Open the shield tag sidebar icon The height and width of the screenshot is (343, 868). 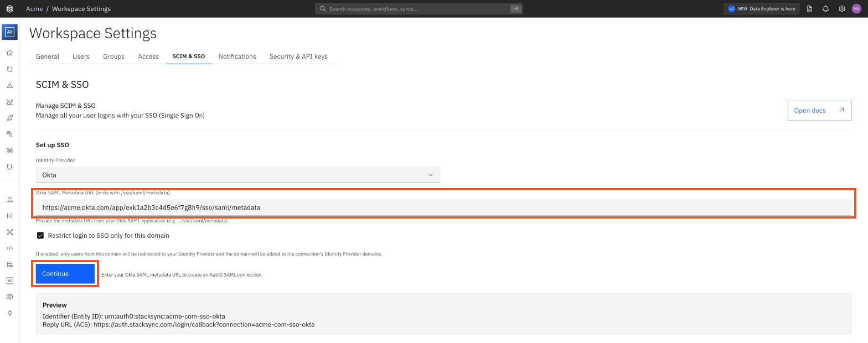pyautogui.click(x=9, y=167)
